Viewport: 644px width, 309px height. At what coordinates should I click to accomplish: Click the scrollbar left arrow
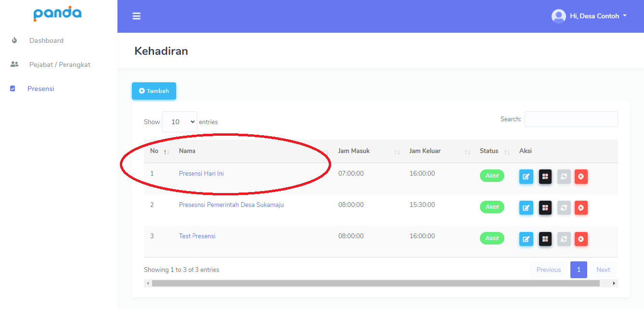pos(148,283)
